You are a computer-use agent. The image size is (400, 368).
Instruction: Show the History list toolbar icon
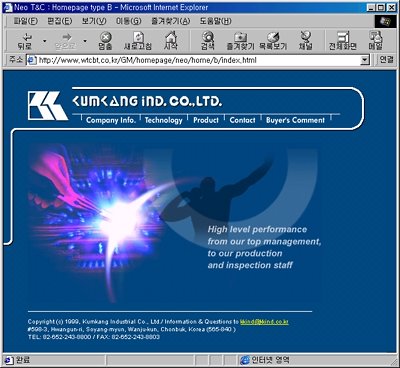click(x=273, y=37)
